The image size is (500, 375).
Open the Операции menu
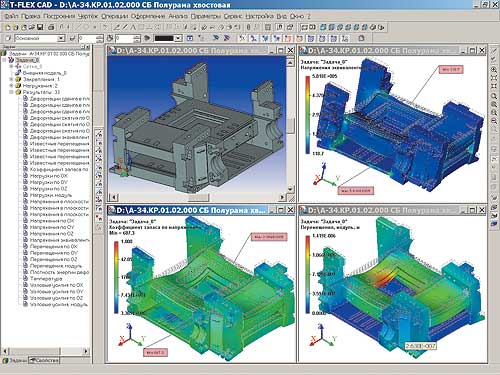pyautogui.click(x=114, y=16)
